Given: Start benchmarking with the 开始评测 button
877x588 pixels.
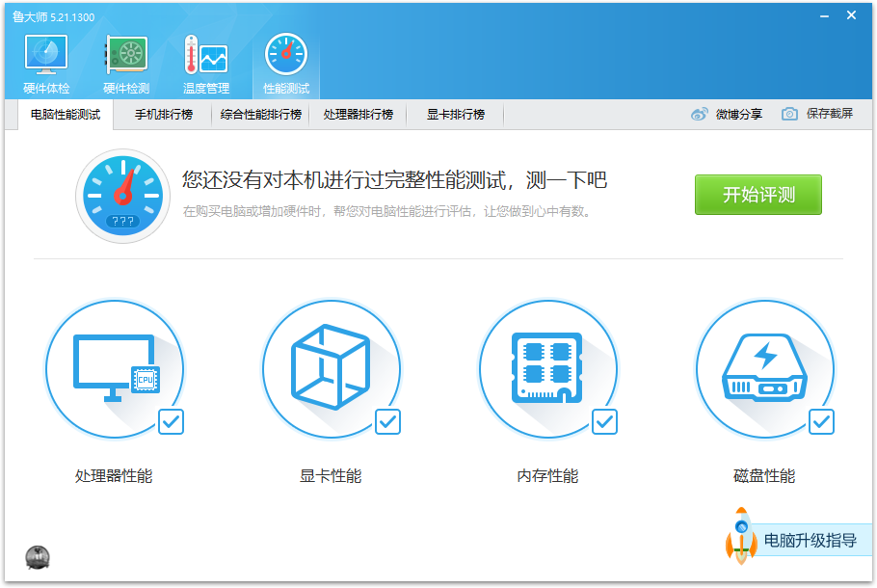Looking at the screenshot, I should (x=757, y=194).
